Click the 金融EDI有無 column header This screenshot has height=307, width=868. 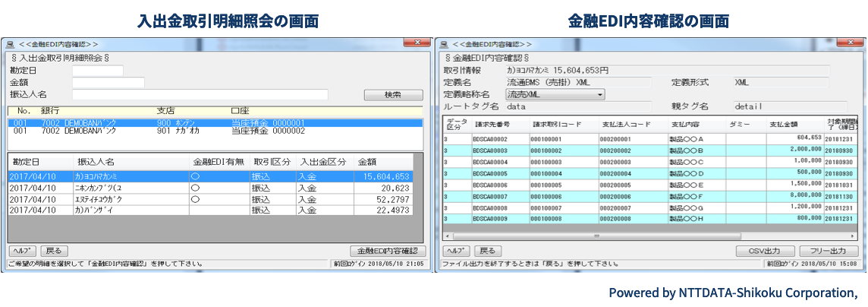tap(219, 162)
